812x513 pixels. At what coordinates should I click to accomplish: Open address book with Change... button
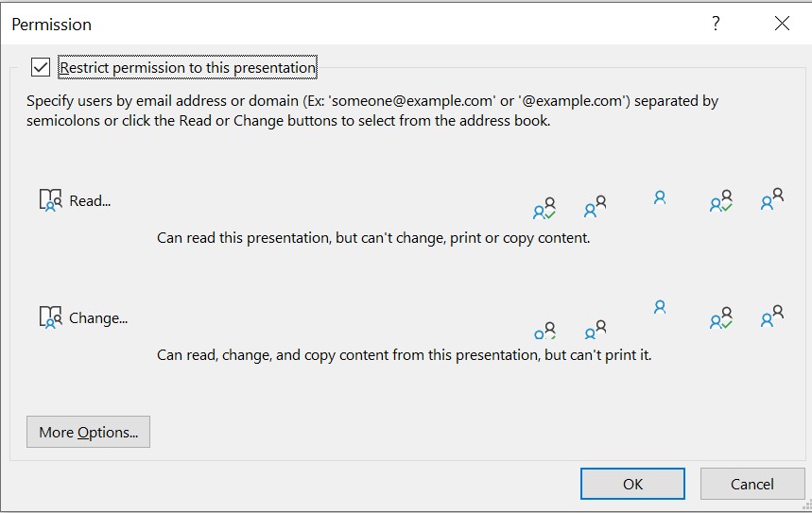click(x=83, y=317)
